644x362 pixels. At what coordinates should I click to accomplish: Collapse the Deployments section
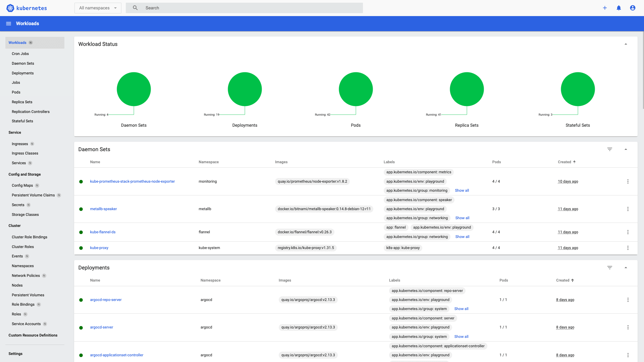(x=626, y=267)
